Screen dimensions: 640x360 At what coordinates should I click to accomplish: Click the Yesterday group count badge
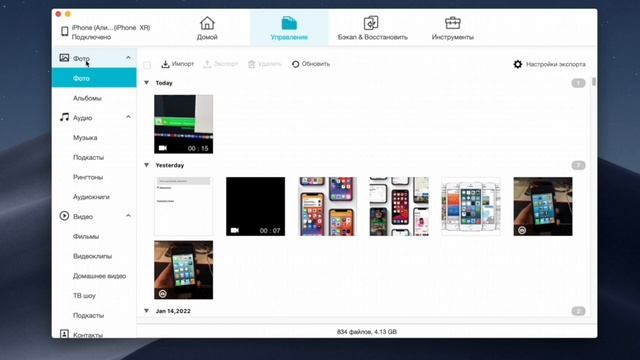tap(578, 165)
